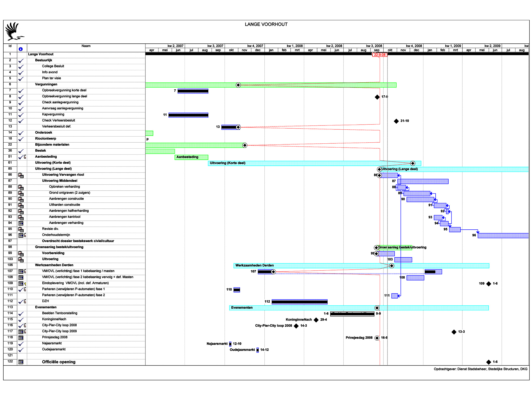The height and width of the screenshot is (399, 532).
Task: Click the stork logo in the header
Action: [14, 31]
